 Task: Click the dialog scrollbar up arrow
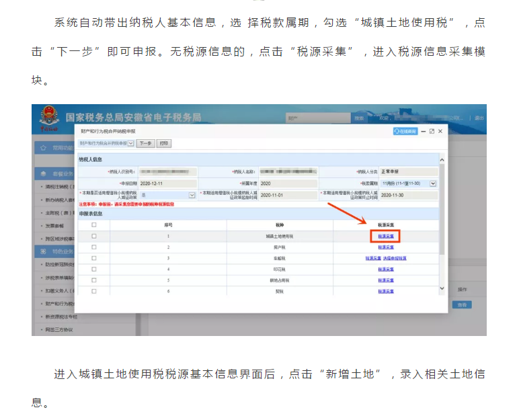(442, 160)
